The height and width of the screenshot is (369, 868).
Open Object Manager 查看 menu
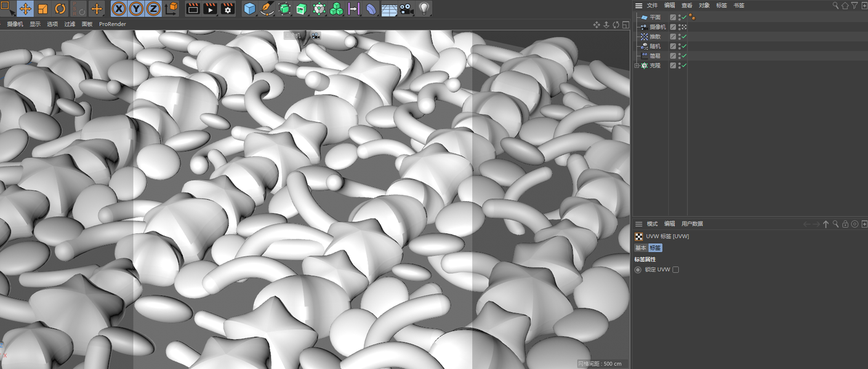[x=686, y=6]
